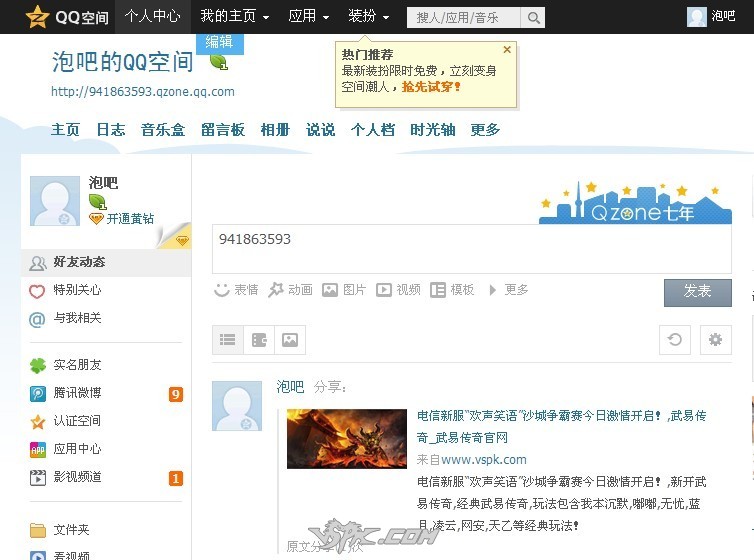This screenshot has width=754, height=560.
Task: Open the 说说 tab
Action: tap(320, 130)
